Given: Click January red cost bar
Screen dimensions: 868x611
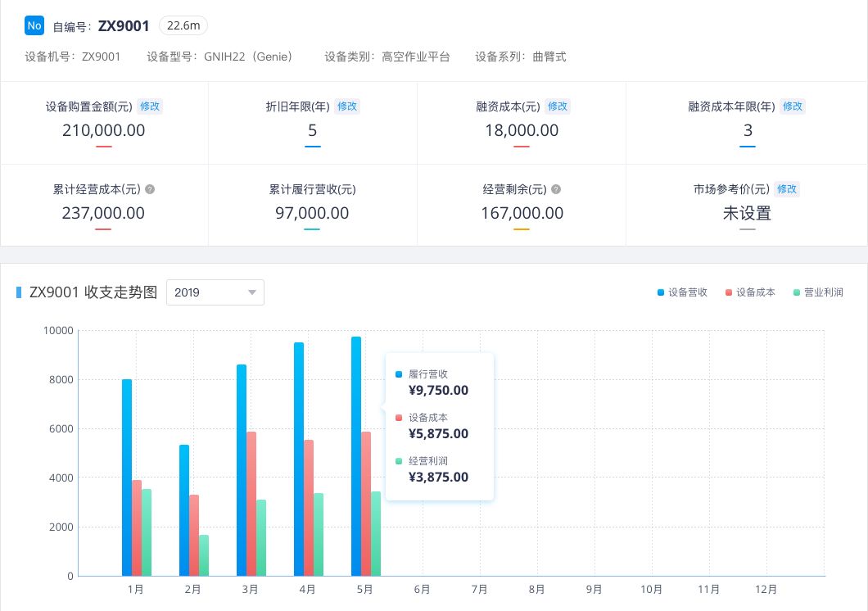Looking at the screenshot, I should click(x=137, y=528).
